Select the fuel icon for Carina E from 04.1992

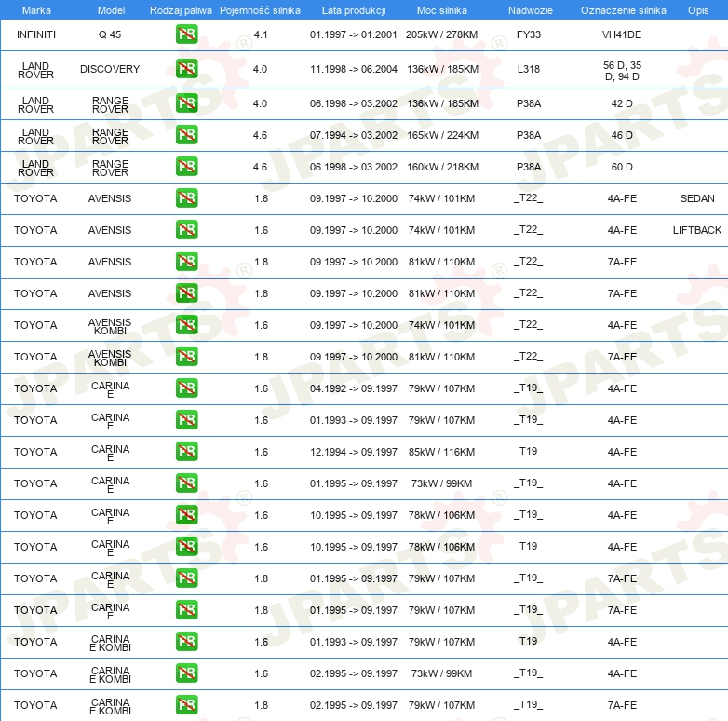pyautogui.click(x=186, y=388)
